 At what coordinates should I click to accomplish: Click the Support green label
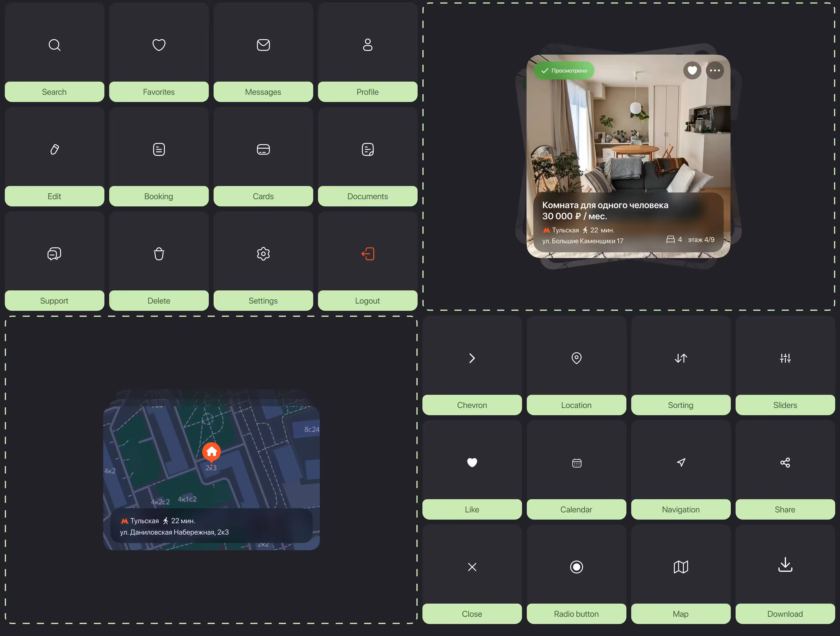54,301
